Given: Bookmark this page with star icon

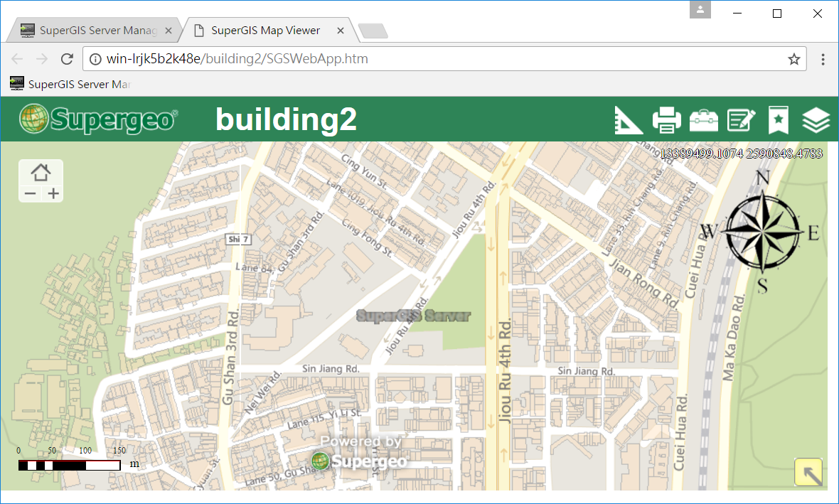Looking at the screenshot, I should tap(794, 59).
